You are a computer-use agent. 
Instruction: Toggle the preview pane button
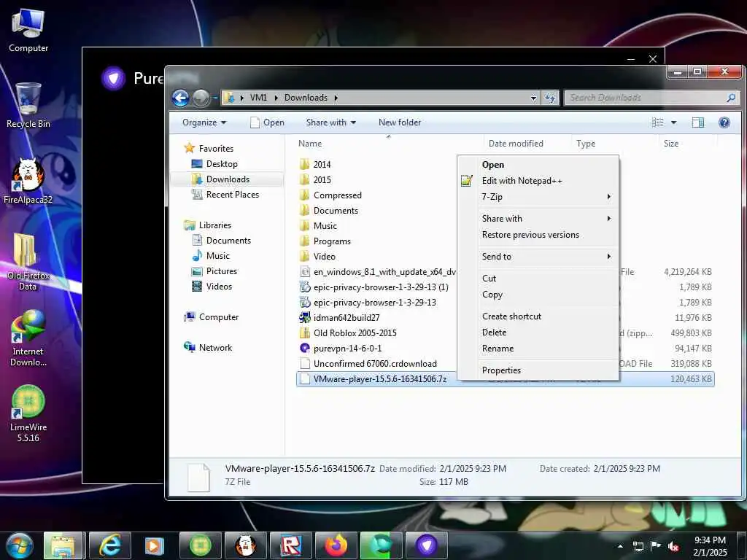pyautogui.click(x=698, y=122)
